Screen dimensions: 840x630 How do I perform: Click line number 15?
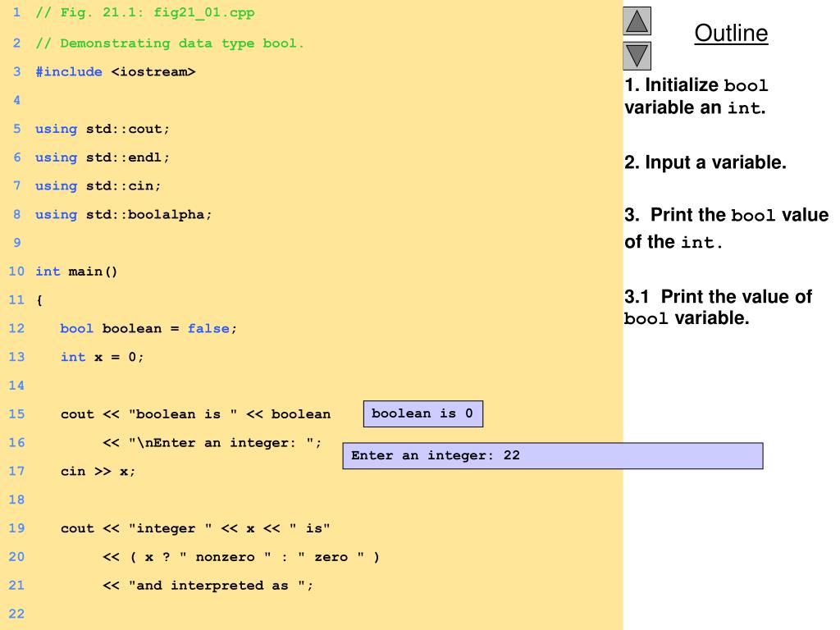[16, 414]
